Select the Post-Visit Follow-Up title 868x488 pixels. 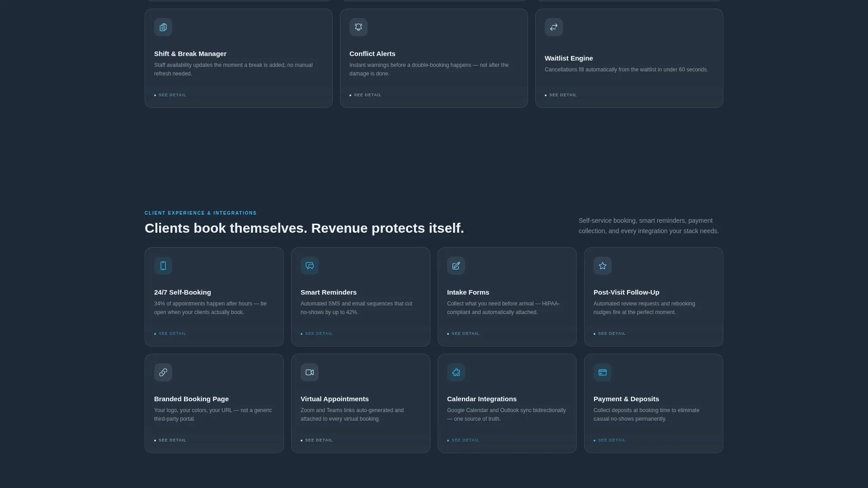coord(627,292)
